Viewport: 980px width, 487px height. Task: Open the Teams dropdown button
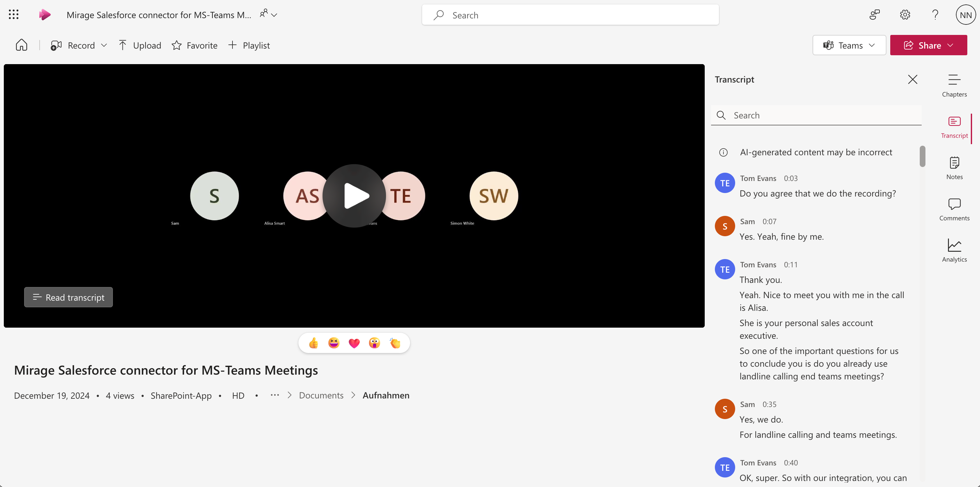[x=849, y=45]
